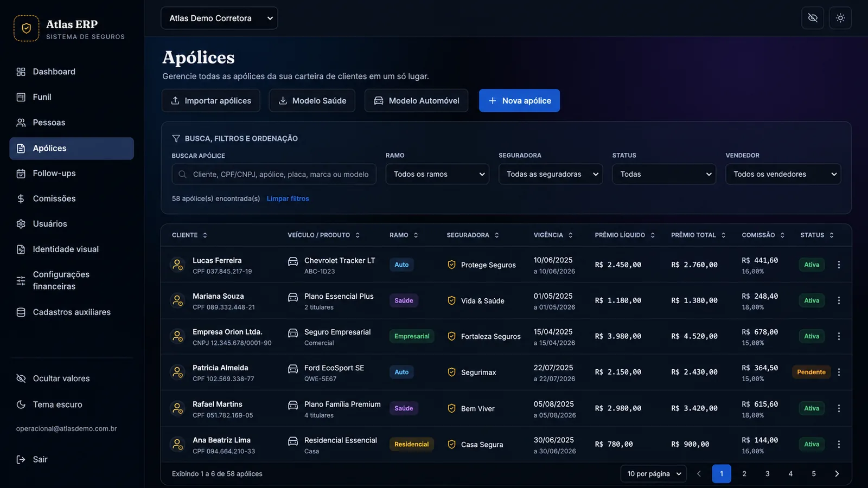This screenshot has width=868, height=488.
Task: Create a Nova apólice
Action: point(519,100)
